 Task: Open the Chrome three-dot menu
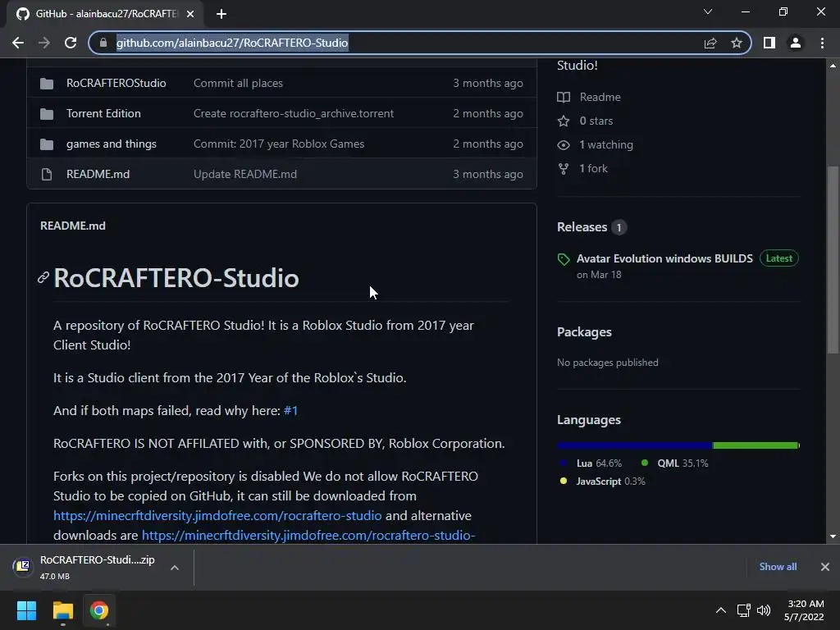tap(822, 43)
